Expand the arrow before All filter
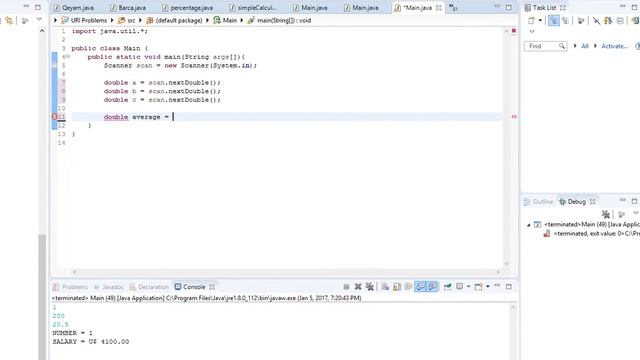This screenshot has height=360, width=640. click(575, 46)
